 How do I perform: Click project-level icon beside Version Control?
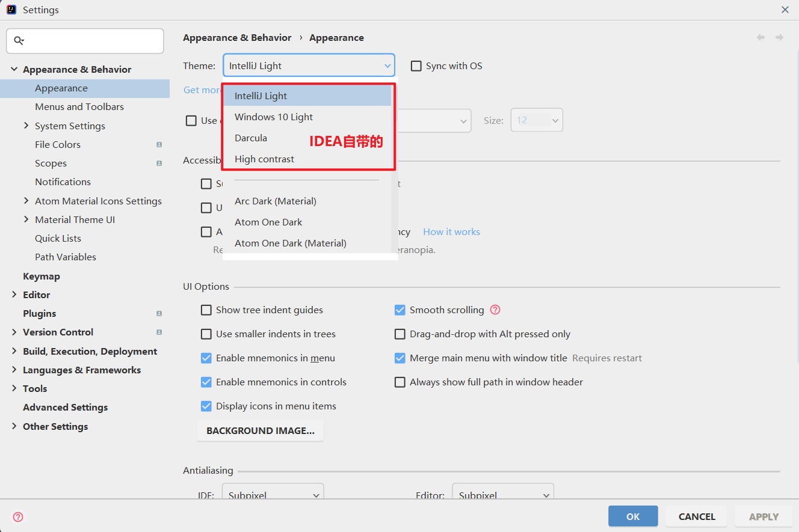[x=159, y=332]
